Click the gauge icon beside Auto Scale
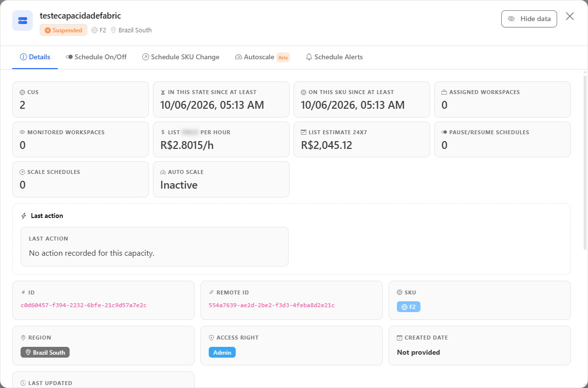 pos(163,172)
